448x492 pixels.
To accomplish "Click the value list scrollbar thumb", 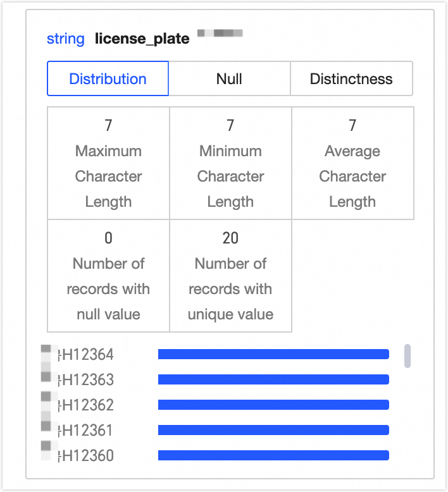I will click(408, 355).
